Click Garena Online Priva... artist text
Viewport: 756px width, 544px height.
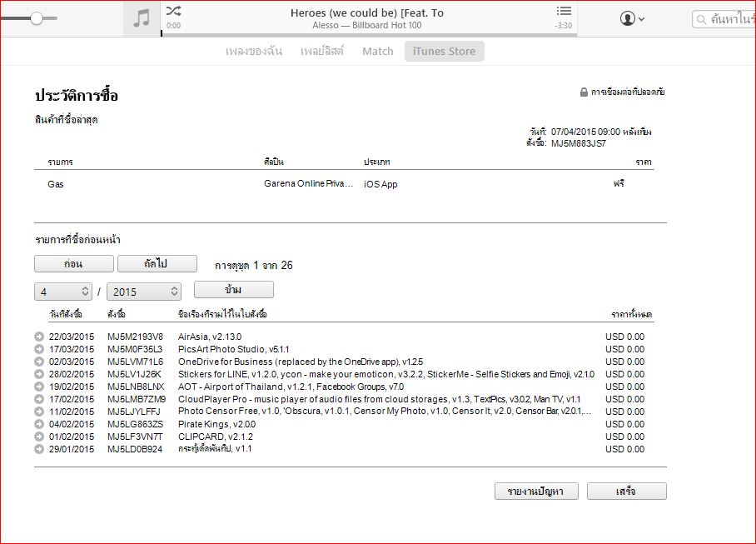point(309,184)
